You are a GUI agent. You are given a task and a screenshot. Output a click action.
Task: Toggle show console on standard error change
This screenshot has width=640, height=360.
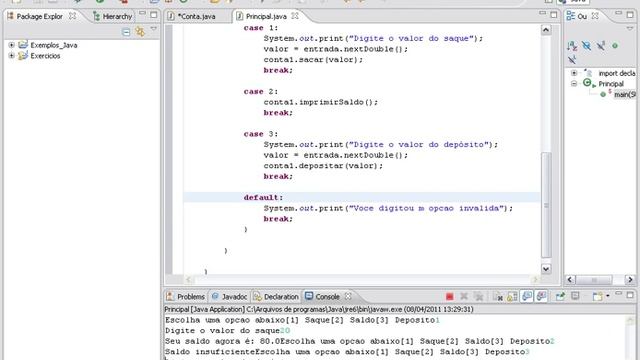(x=542, y=296)
